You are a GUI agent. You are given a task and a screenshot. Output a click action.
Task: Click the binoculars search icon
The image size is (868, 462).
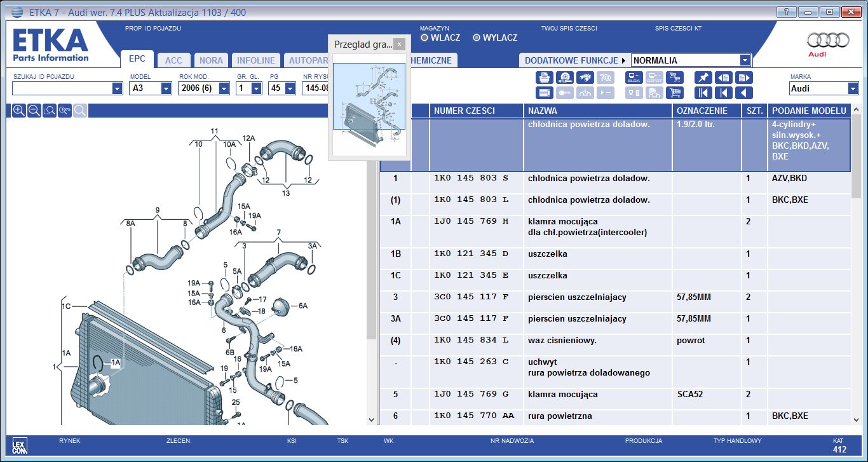pyautogui.click(x=586, y=78)
